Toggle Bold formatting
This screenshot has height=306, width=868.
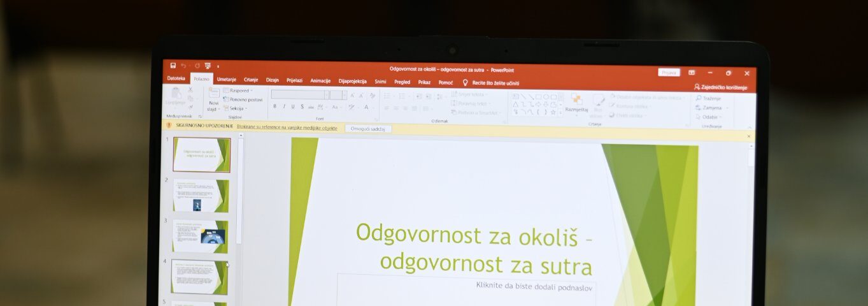point(275,107)
